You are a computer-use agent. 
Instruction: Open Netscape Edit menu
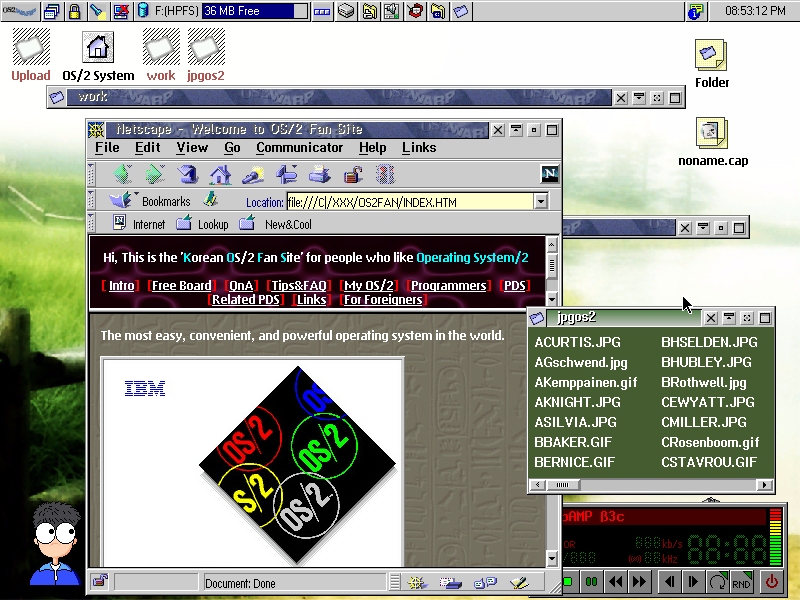[147, 147]
